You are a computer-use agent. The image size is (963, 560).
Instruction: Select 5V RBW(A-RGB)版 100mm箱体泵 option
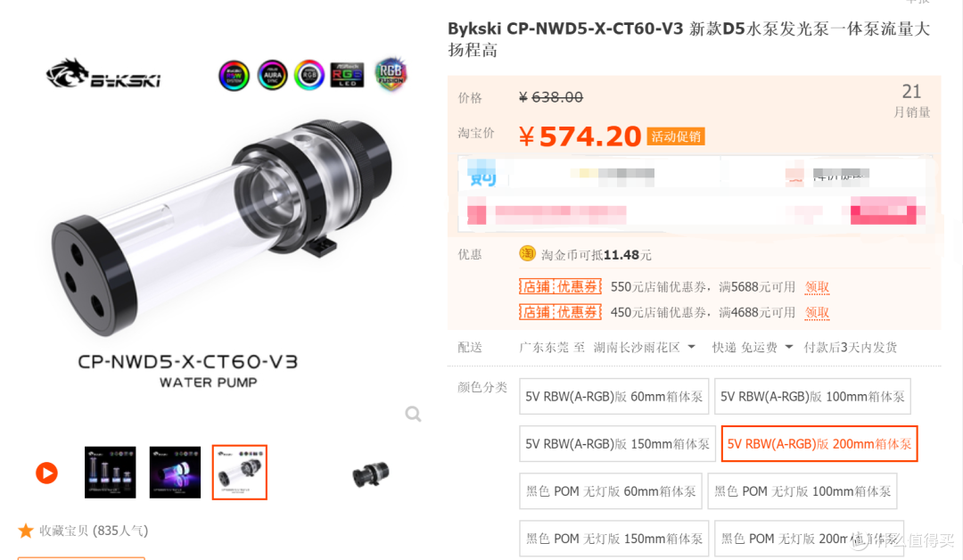(x=812, y=397)
